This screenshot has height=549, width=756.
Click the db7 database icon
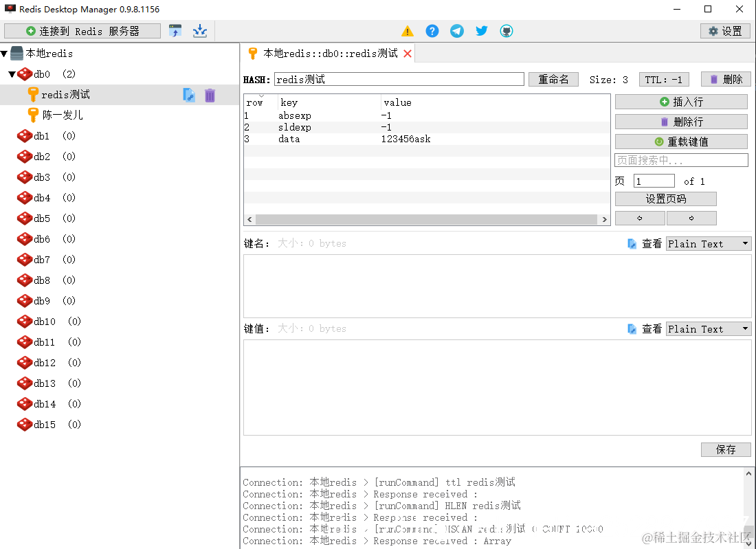pyautogui.click(x=25, y=259)
